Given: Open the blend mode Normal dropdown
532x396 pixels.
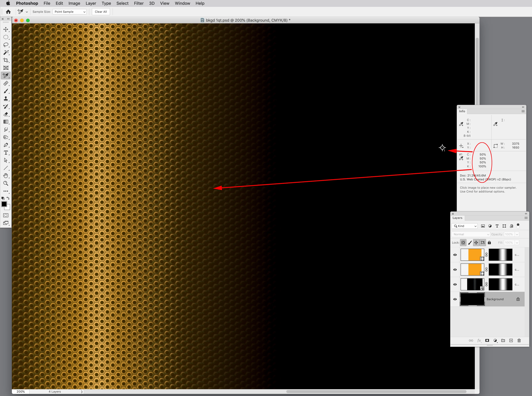Looking at the screenshot, I should point(471,234).
